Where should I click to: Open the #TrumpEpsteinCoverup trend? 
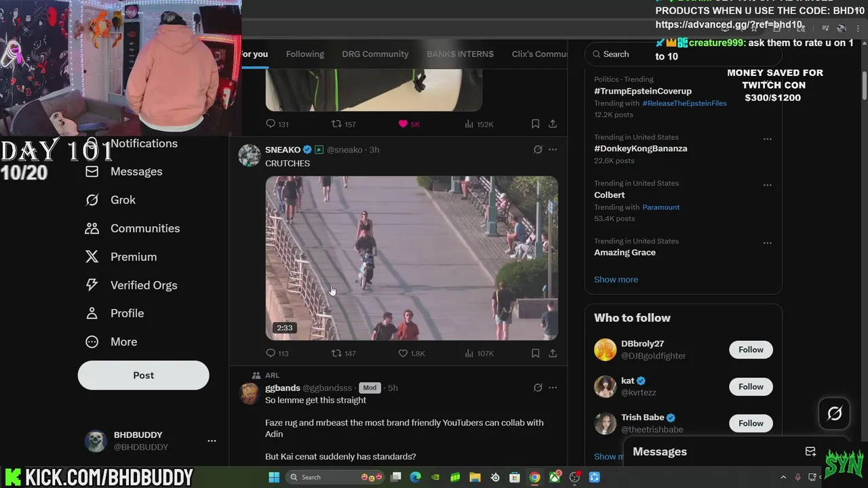point(643,91)
